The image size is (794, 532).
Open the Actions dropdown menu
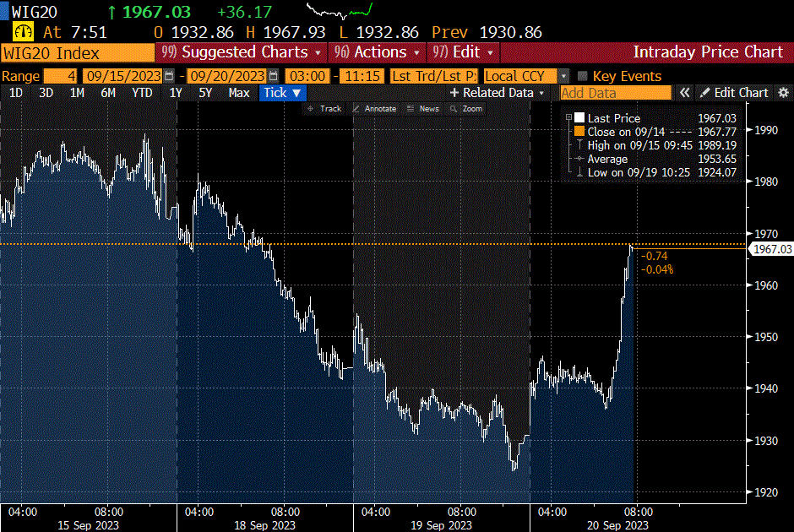[377, 52]
